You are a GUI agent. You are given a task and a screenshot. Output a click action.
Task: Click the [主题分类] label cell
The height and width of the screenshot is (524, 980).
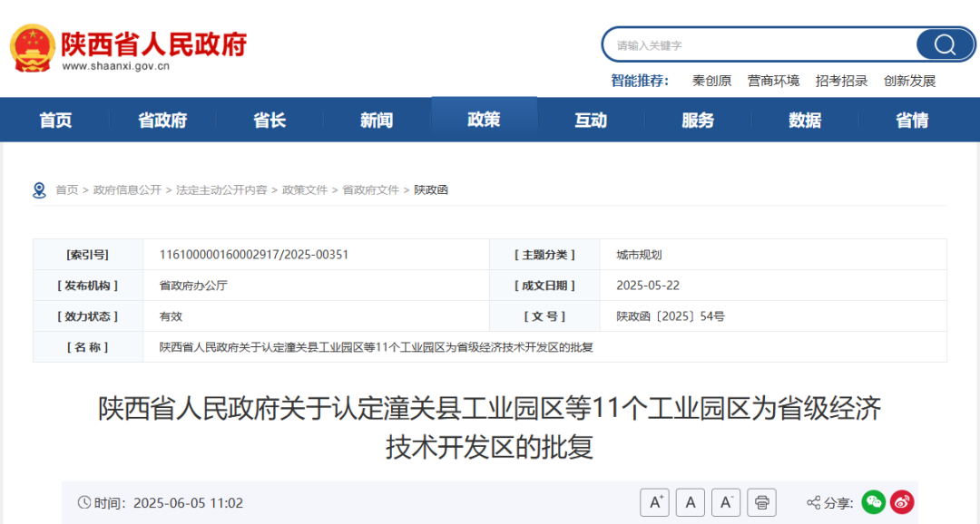coord(544,255)
